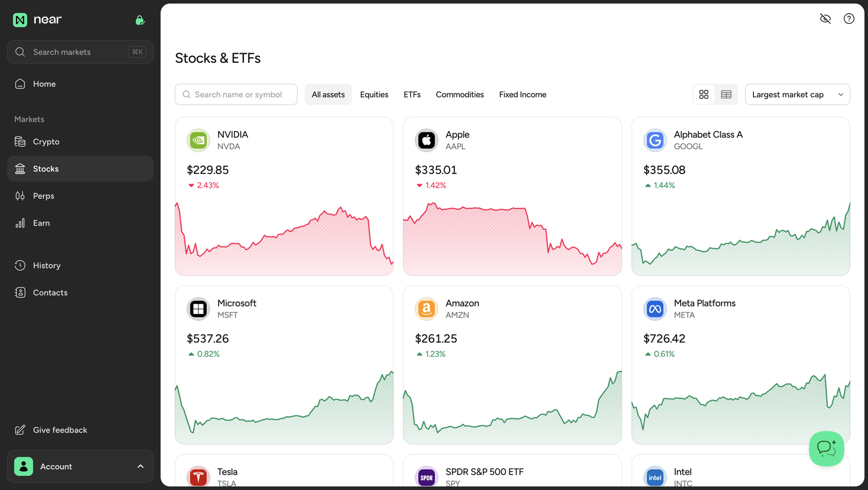Click the near logo icon
This screenshot has height=490, width=868.
(x=20, y=20)
